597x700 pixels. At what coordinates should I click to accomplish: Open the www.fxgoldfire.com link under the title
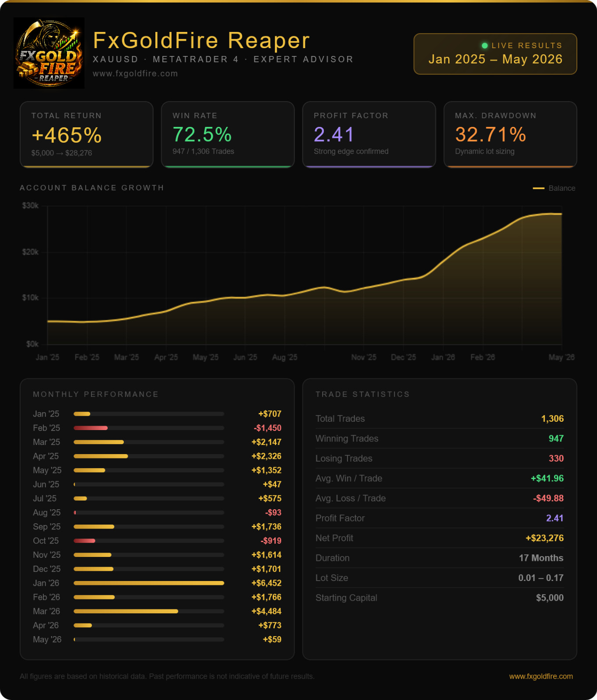pyautogui.click(x=135, y=73)
